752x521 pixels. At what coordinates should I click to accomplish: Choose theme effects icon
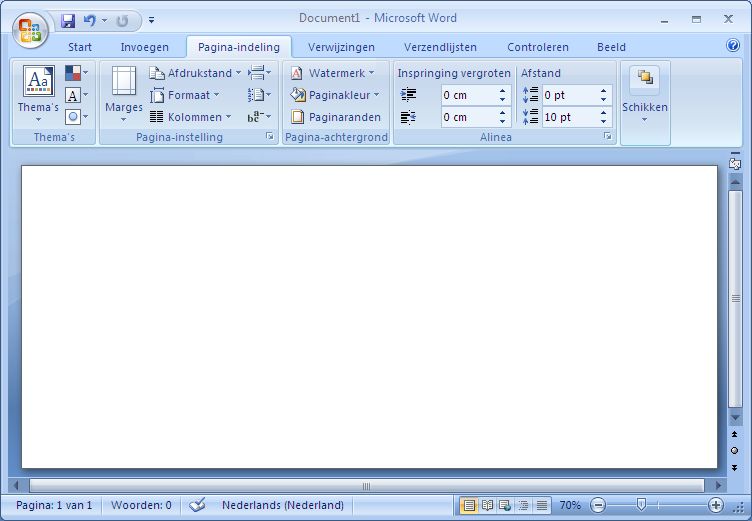click(77, 117)
